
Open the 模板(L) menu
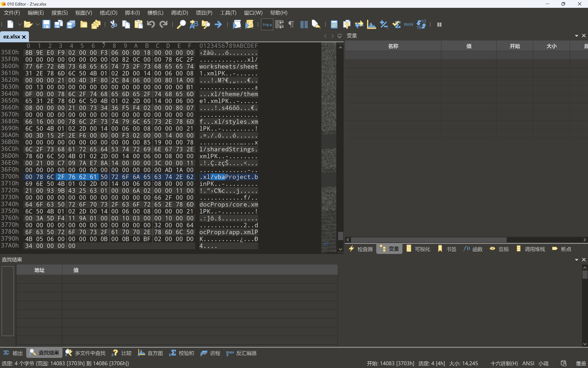click(x=155, y=13)
